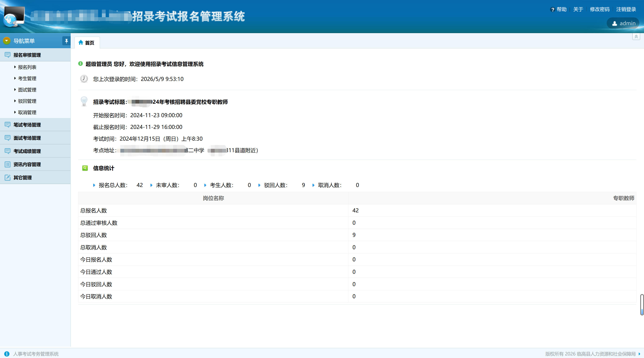Click the 总取消人数 row label

point(93,247)
